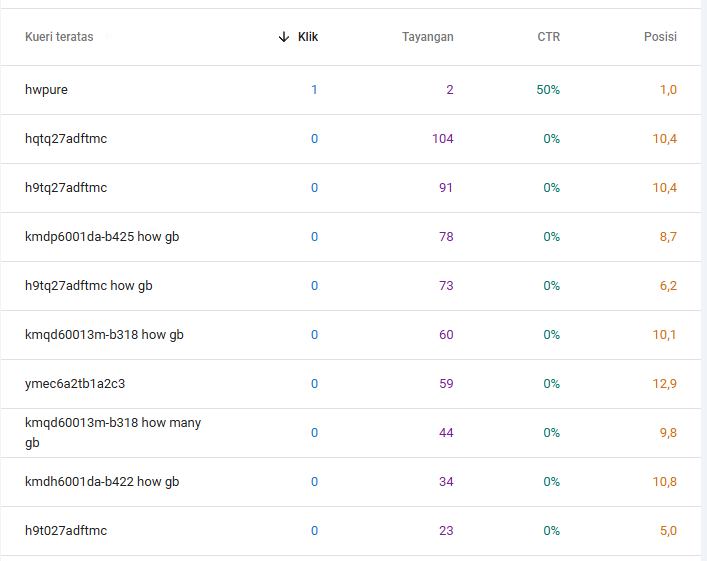The width and height of the screenshot is (707, 561).
Task: Sort table by Klik column header
Action: [308, 37]
